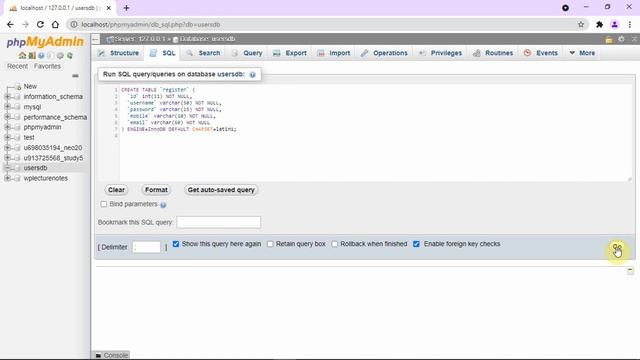The image size is (640, 360).
Task: Open navigation panel settings gear icon
Action: click(60, 55)
